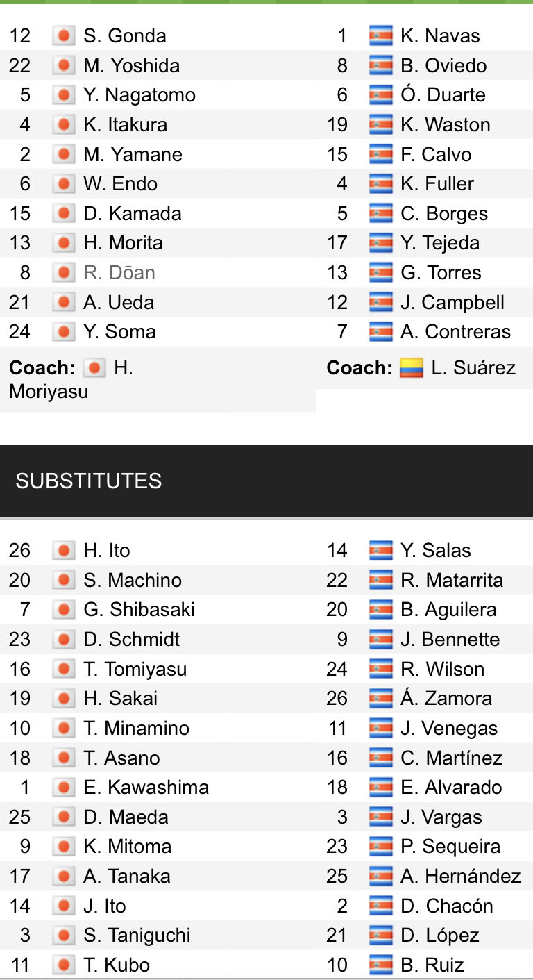View T. Tomiyasu player details
This screenshot has height=980, width=533.
(x=135, y=670)
